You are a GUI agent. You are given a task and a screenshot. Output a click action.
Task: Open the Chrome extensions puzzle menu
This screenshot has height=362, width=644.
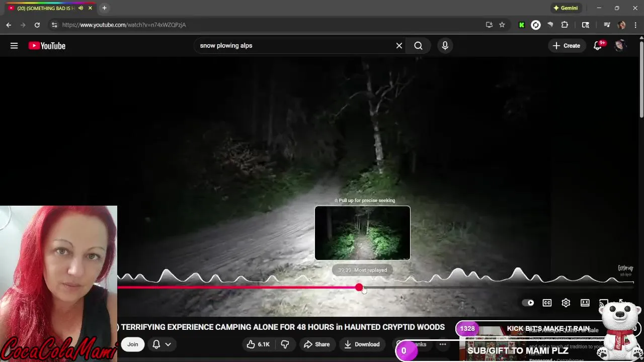(x=565, y=25)
